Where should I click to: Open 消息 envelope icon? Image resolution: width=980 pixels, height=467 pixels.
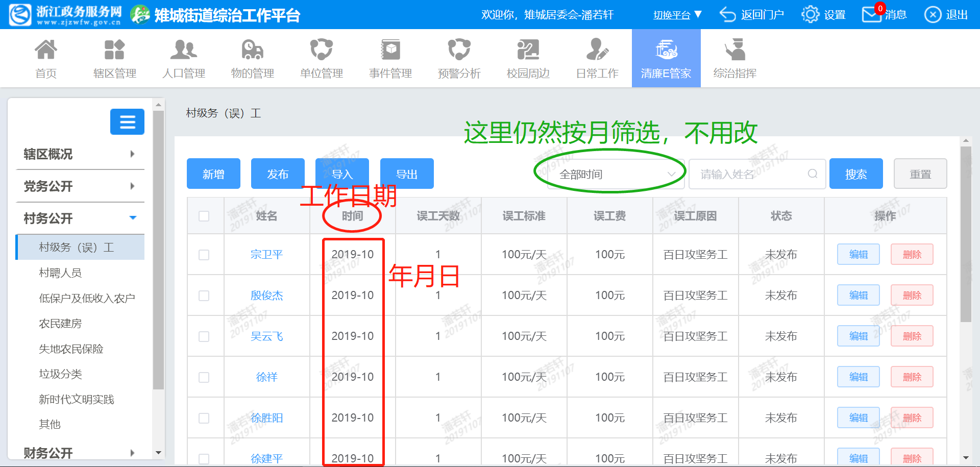pyautogui.click(x=872, y=15)
